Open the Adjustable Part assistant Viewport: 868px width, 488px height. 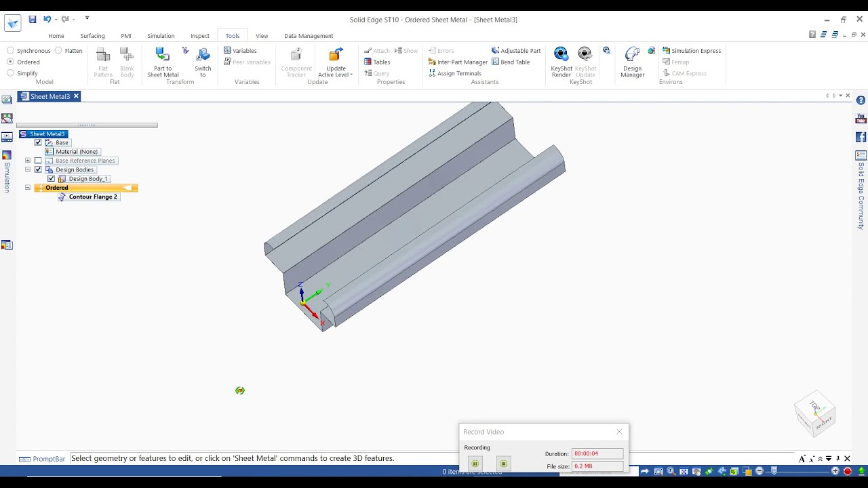coord(516,50)
